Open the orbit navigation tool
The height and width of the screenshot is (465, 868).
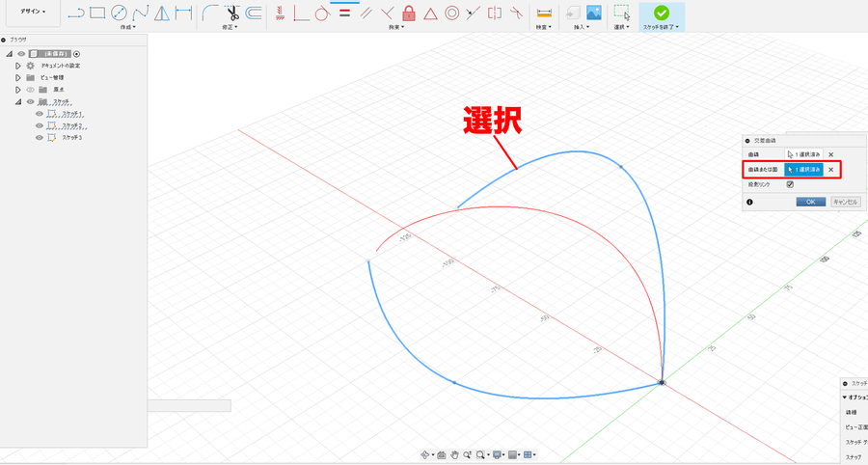425,455
